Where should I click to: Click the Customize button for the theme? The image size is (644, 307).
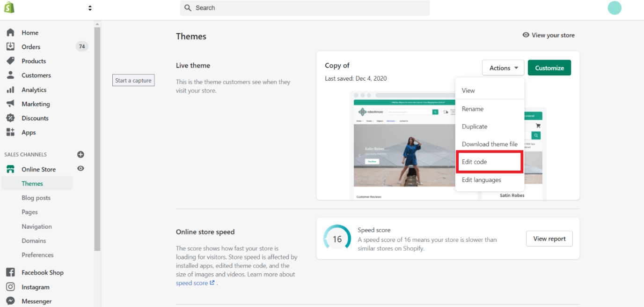pyautogui.click(x=549, y=67)
